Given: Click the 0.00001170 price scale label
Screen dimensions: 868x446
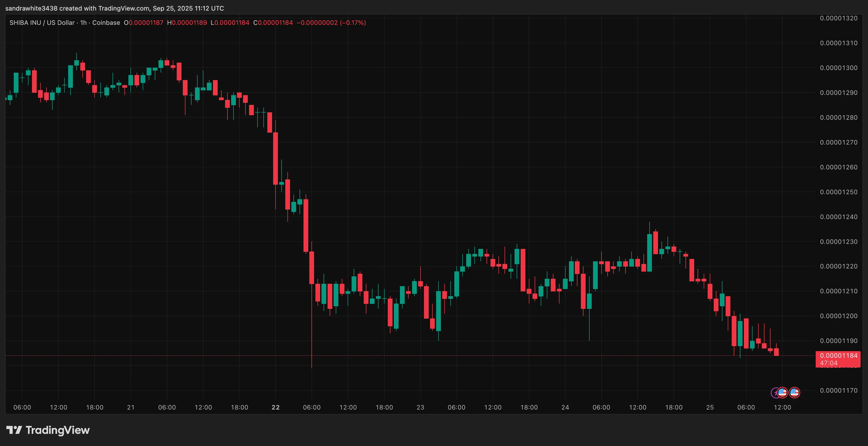Looking at the screenshot, I should (839, 390).
